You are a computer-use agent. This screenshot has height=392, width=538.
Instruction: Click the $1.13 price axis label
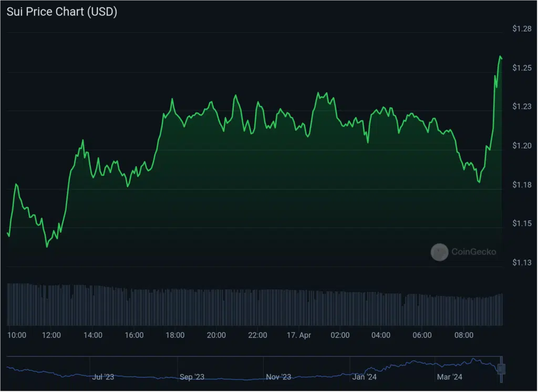tap(522, 262)
